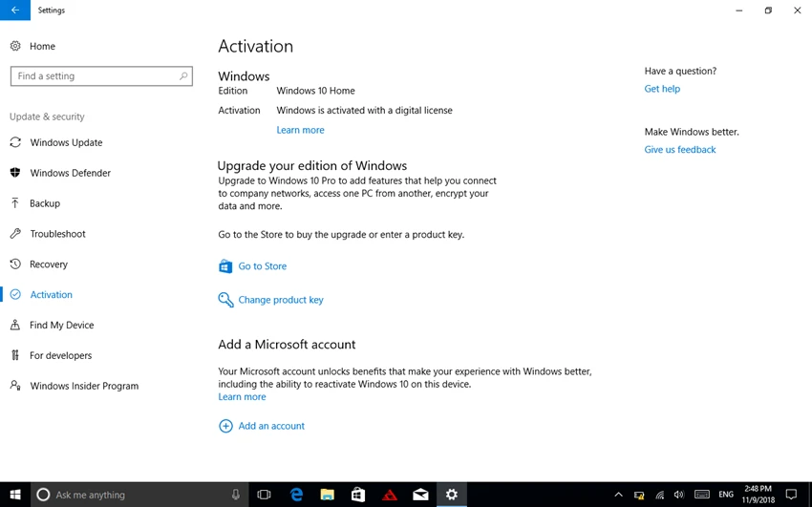Click the Ask me anything search box

[139, 495]
